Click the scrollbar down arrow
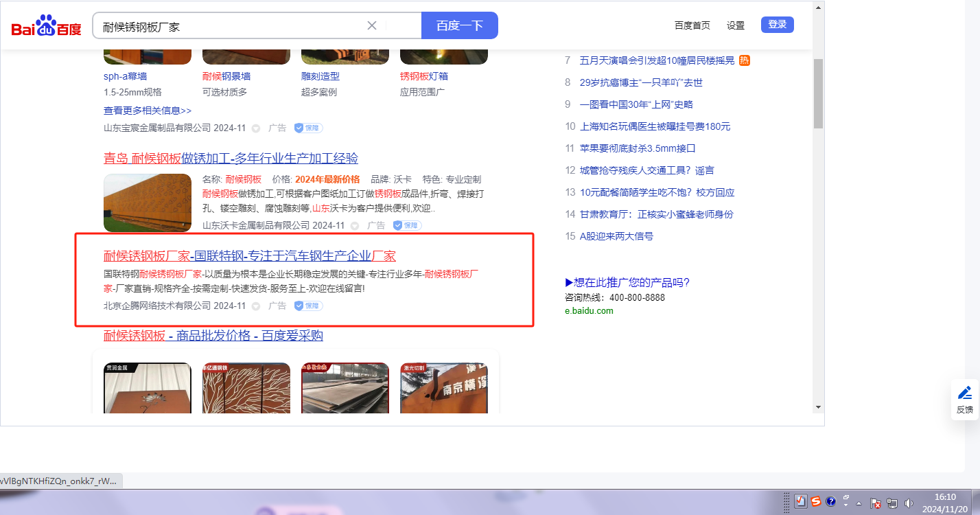 click(x=818, y=407)
